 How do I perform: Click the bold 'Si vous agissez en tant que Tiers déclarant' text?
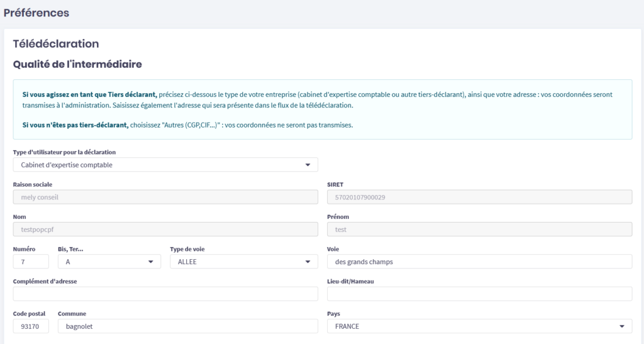[89, 94]
